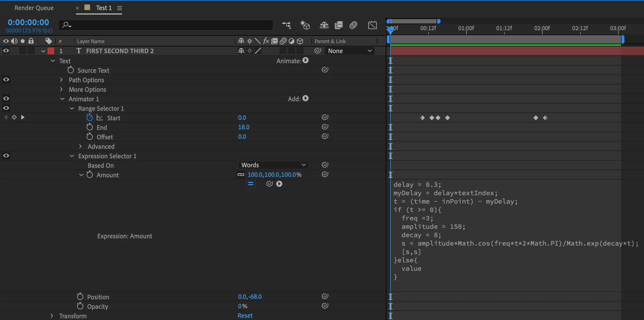Screen dimensions: 644x320
Task: Open the Parent & Link None dropdown
Action: point(349,51)
